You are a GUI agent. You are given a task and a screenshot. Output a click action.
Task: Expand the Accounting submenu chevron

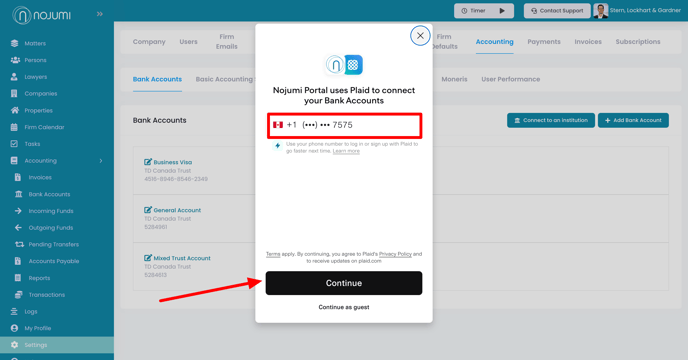pyautogui.click(x=101, y=161)
